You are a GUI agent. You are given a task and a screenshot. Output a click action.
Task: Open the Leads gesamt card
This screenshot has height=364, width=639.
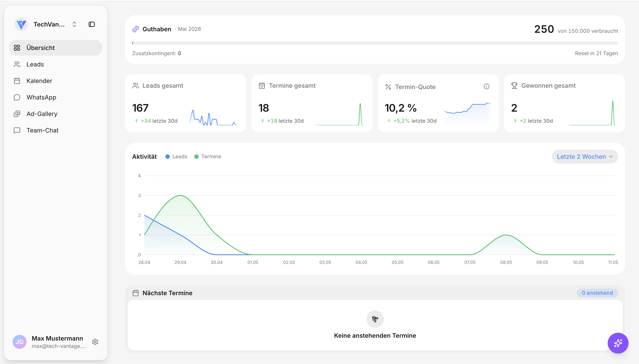point(186,103)
